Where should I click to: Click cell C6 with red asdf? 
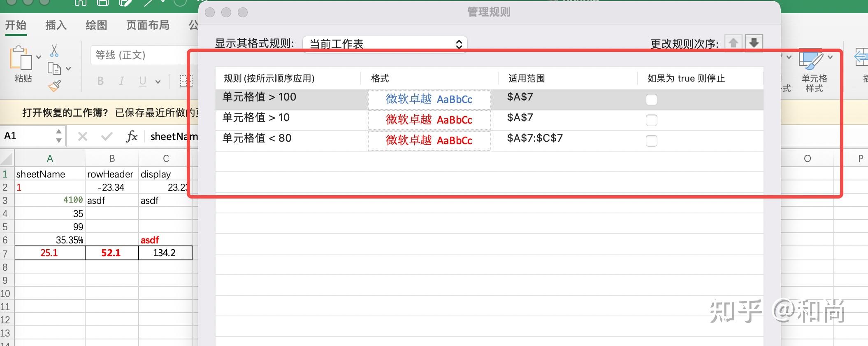click(x=166, y=240)
